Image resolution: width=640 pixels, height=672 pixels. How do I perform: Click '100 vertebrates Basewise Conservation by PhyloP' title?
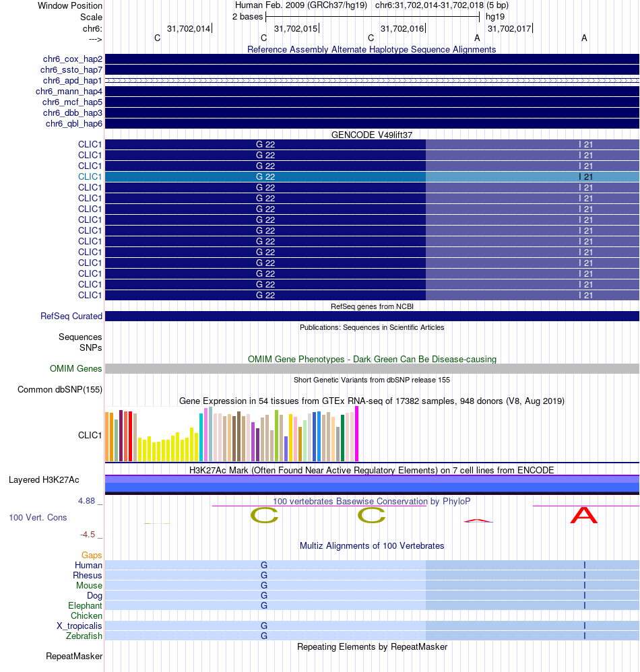tap(372, 502)
